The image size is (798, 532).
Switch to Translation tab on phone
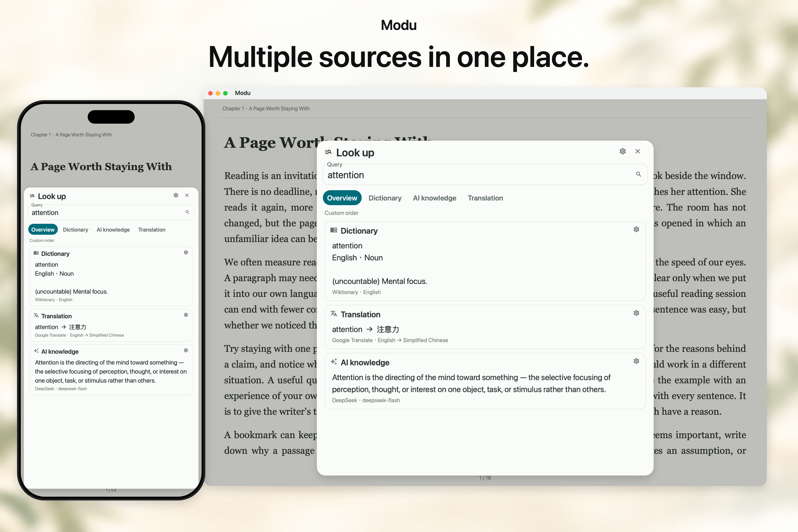(152, 230)
